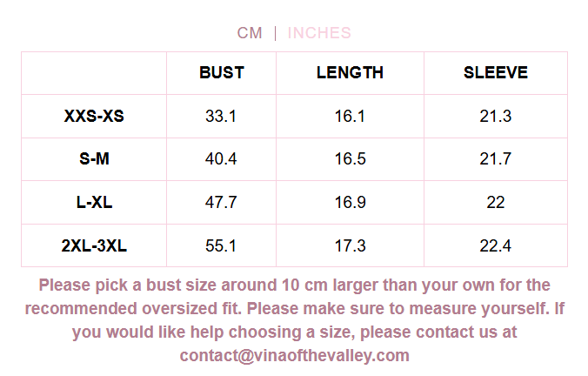The height and width of the screenshot is (376, 588).
Task: Click bust value 47.7 for L-XL
Action: pos(221,203)
